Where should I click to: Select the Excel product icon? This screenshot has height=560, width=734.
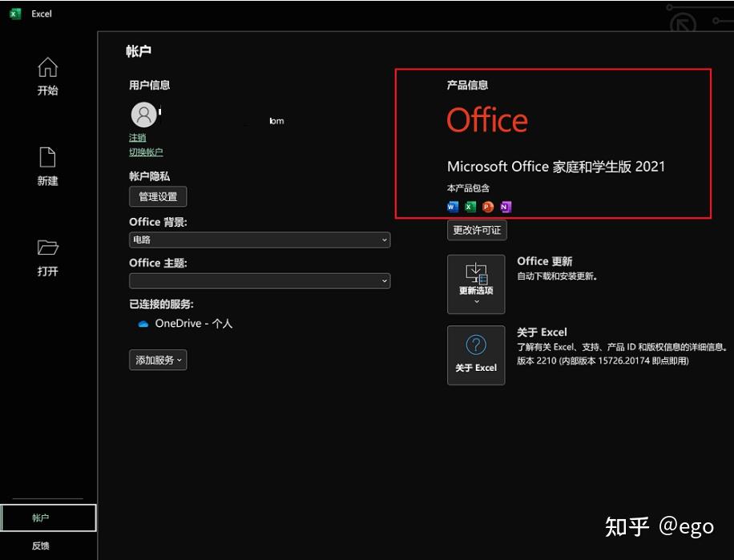click(x=470, y=207)
